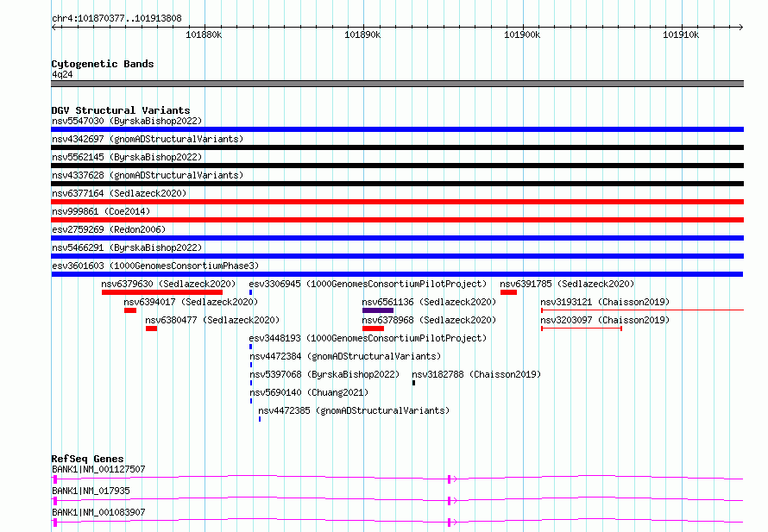Select nsv6380477 (Sedlazeck2020) label
Image resolution: width=768 pixels, height=532 pixels.
[212, 320]
